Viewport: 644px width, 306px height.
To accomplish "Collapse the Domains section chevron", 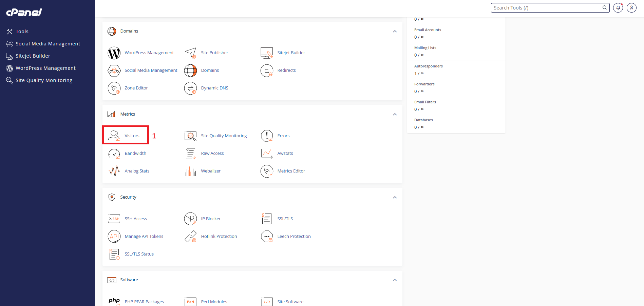I will click(395, 31).
